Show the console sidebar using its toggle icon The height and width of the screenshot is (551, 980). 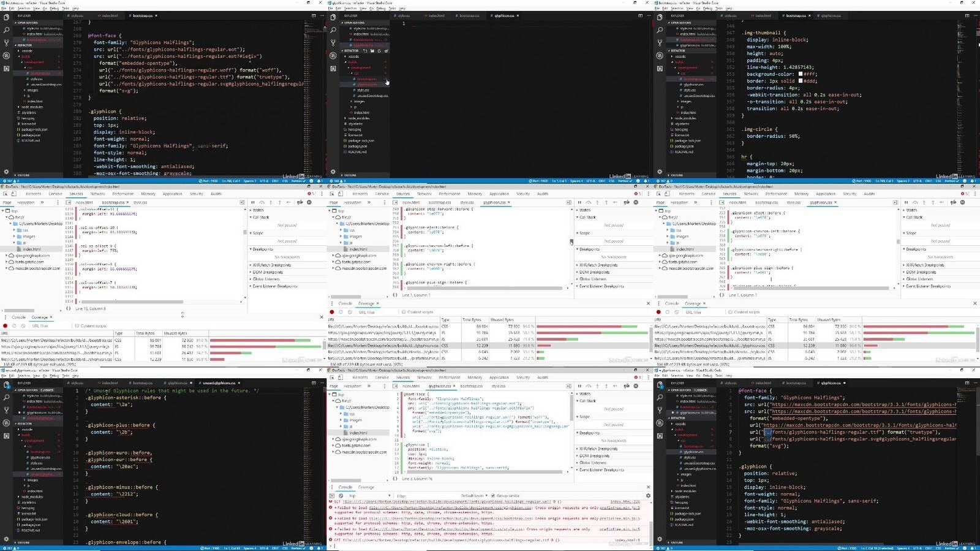(x=333, y=496)
